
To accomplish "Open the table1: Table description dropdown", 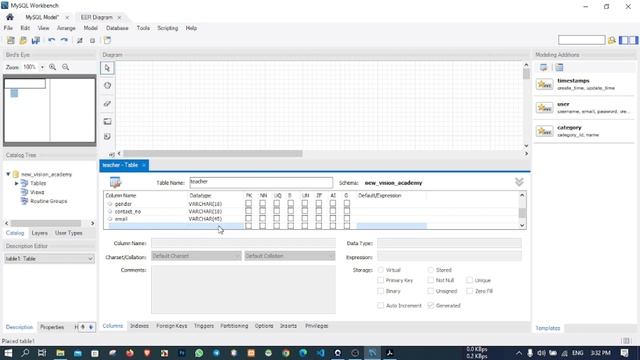I will 49,258.
